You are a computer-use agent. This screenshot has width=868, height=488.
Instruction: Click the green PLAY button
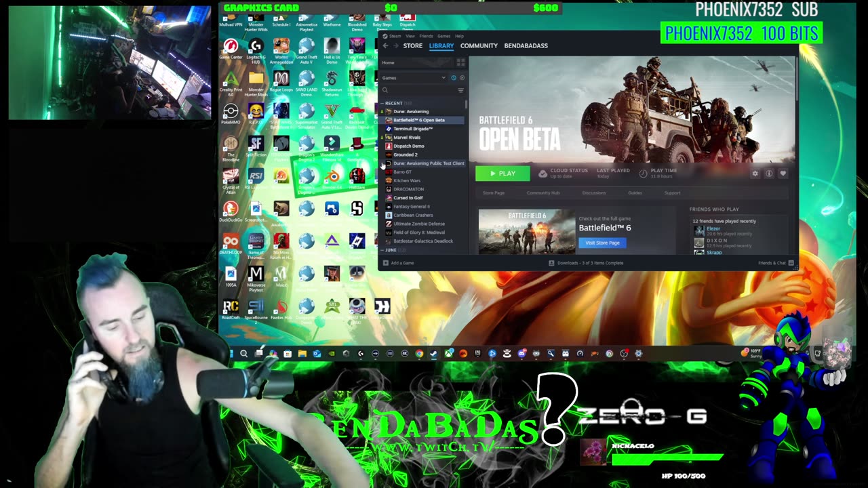502,174
